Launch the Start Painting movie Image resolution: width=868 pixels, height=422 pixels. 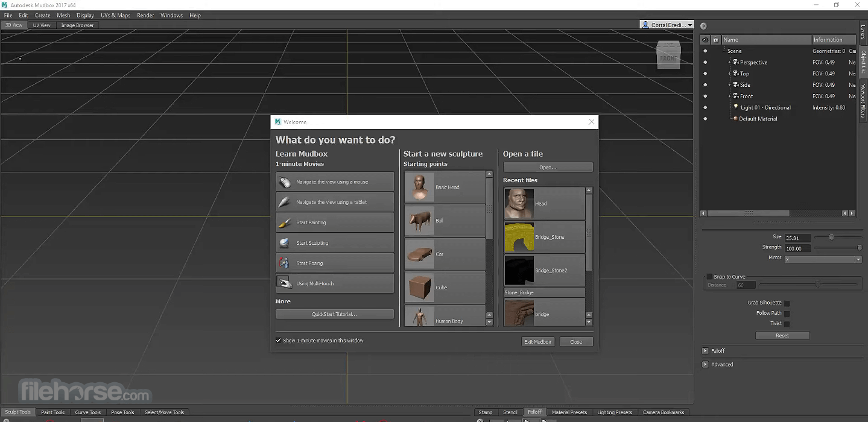(x=335, y=222)
